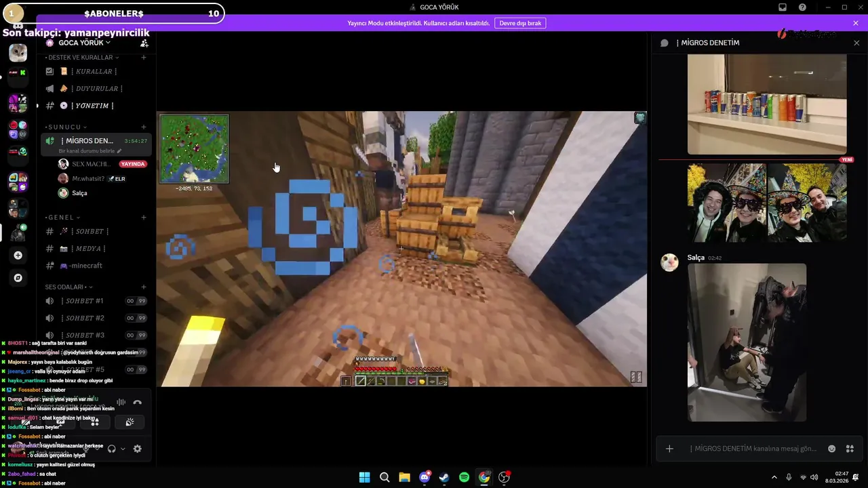The image size is (868, 488).
Task: Open the output device chevron beside headphones
Action: tap(123, 449)
